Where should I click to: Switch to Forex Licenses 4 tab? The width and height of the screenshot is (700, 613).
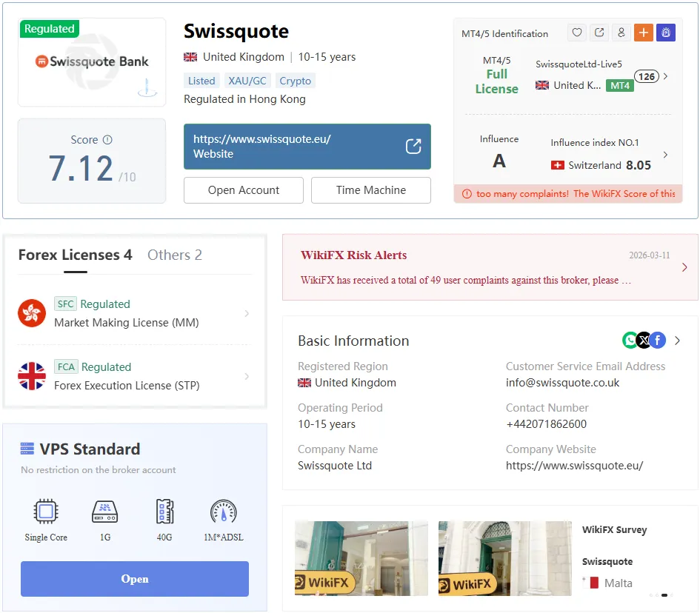(75, 255)
